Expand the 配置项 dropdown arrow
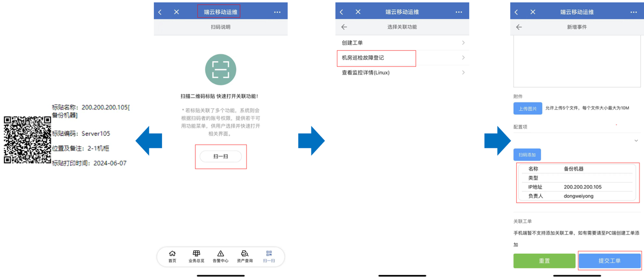 [x=636, y=141]
